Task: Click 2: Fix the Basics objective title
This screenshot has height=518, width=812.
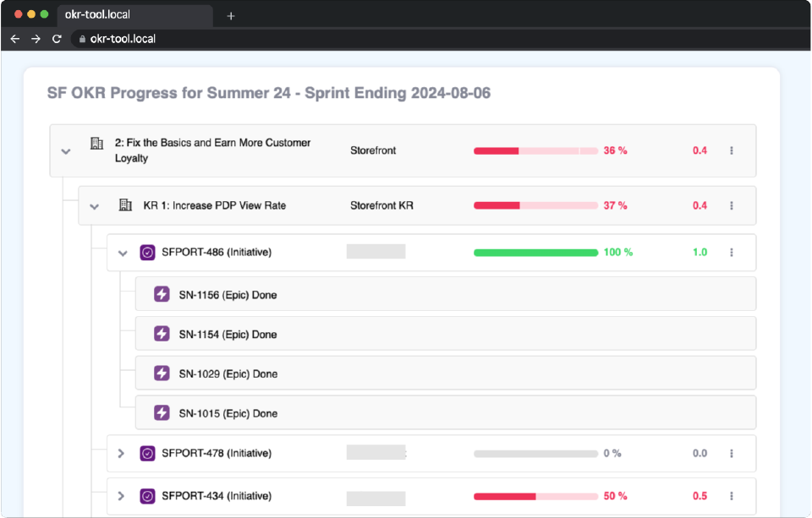Action: point(212,150)
